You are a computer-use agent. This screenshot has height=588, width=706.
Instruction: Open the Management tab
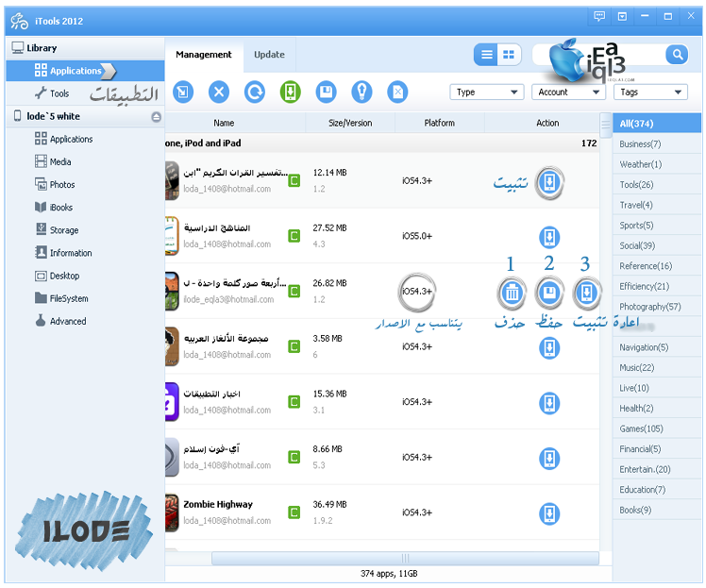coord(204,55)
